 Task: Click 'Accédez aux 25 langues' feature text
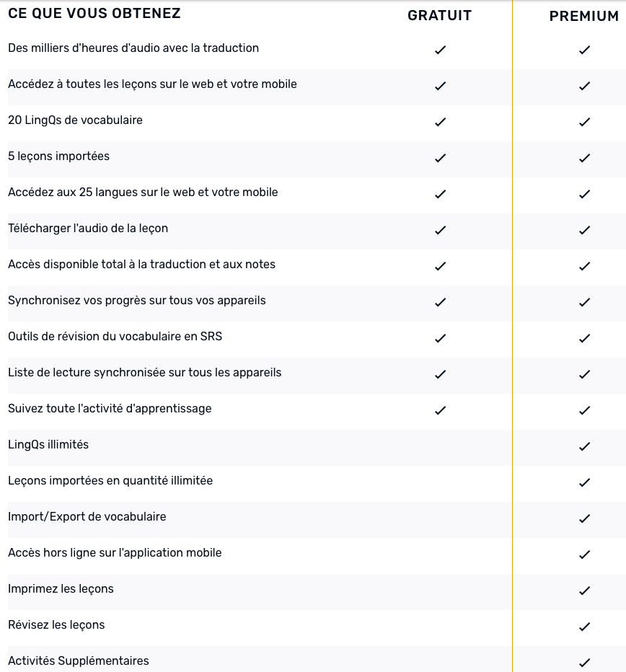[143, 192]
